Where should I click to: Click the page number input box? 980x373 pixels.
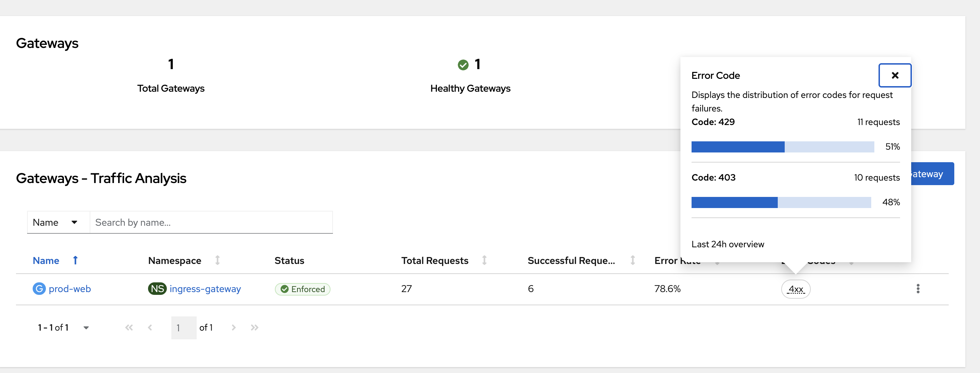[184, 328]
